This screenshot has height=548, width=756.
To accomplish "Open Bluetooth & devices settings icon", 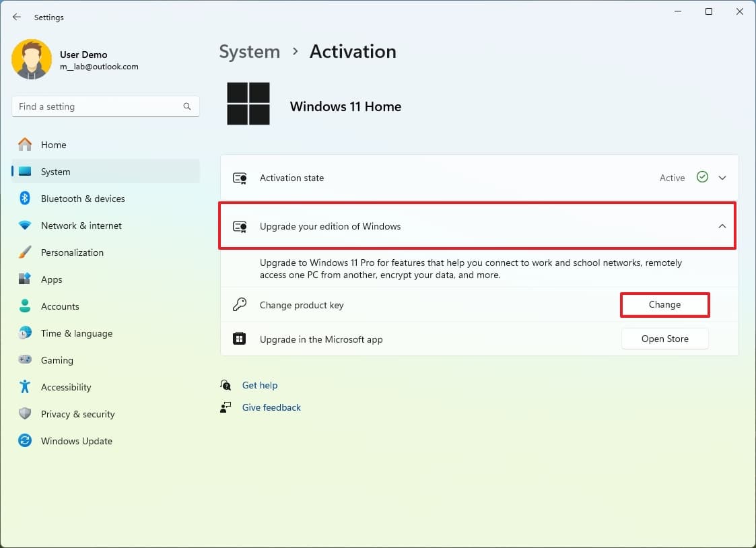I will tap(25, 199).
